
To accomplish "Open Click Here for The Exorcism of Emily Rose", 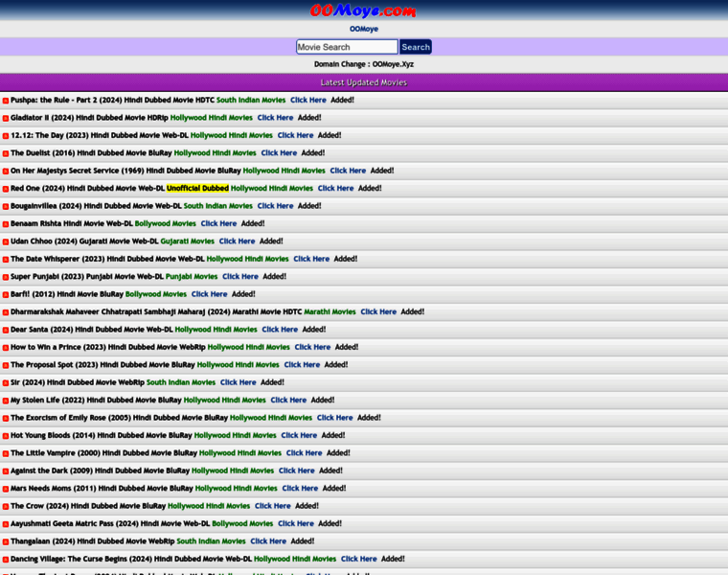I will tap(334, 418).
